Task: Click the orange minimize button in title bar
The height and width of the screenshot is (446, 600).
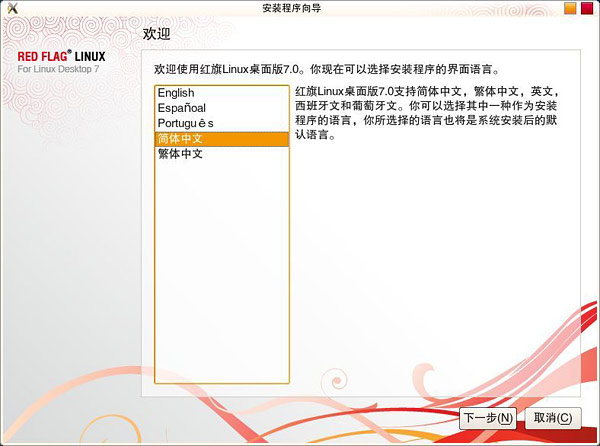Action: (570, 8)
